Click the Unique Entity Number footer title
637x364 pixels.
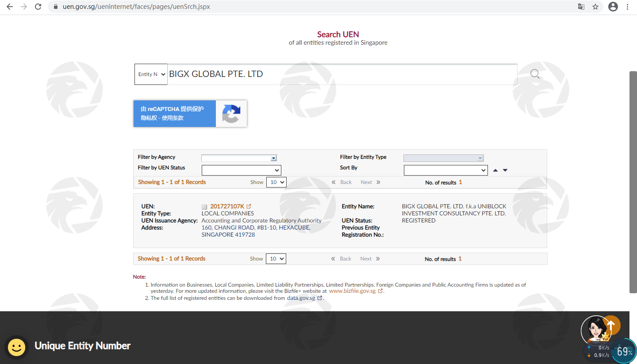[83, 346]
